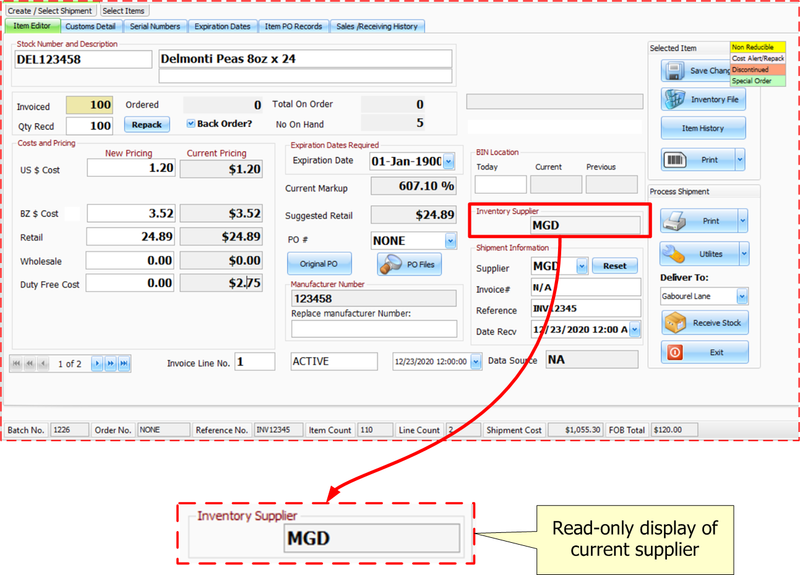This screenshot has height=575, width=800.
Task: Expand the Deliver To Gabourel Lane dropdown
Action: point(742,296)
